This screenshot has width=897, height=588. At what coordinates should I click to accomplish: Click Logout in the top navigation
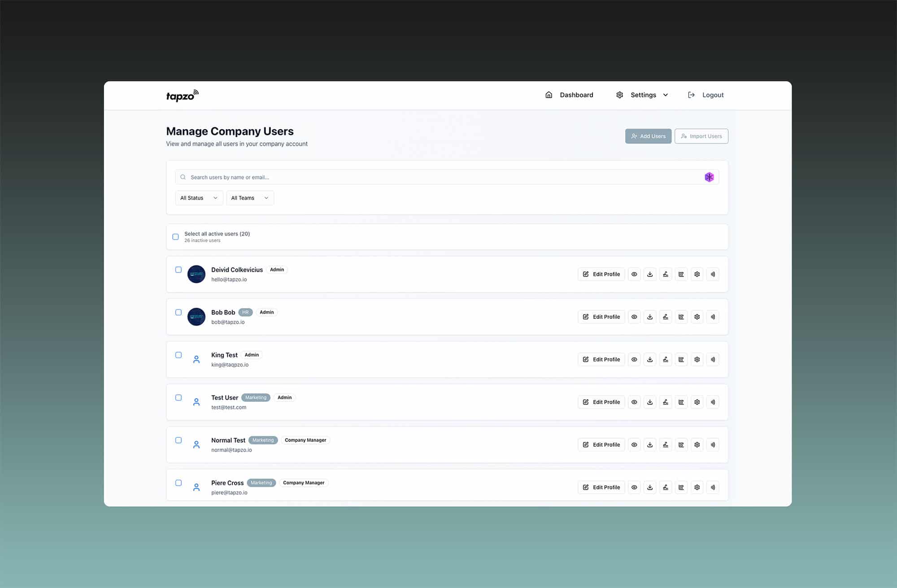713,95
